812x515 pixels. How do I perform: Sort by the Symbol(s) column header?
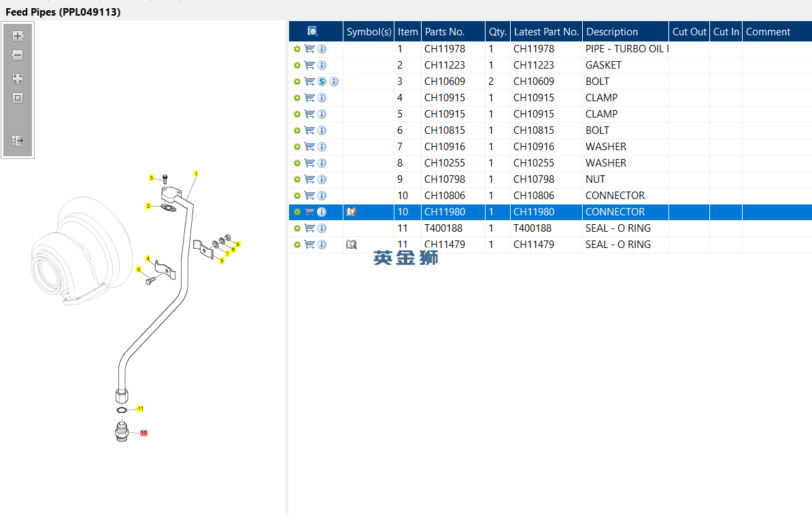[369, 31]
